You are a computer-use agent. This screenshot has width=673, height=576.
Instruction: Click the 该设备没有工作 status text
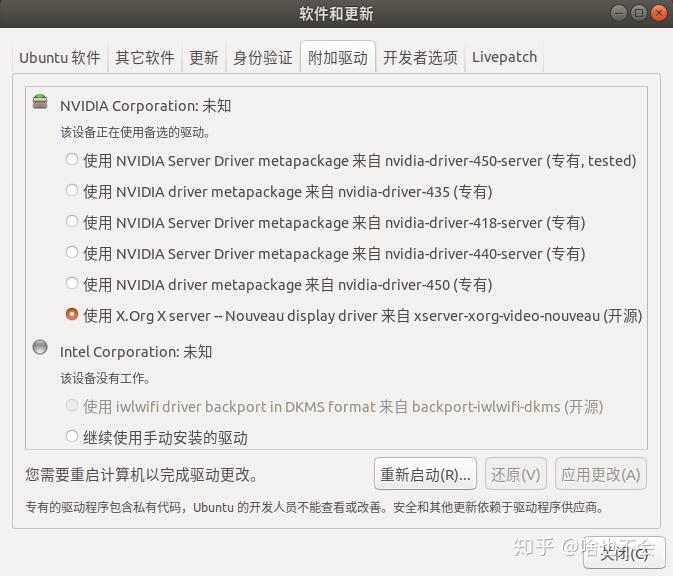[x=105, y=378]
